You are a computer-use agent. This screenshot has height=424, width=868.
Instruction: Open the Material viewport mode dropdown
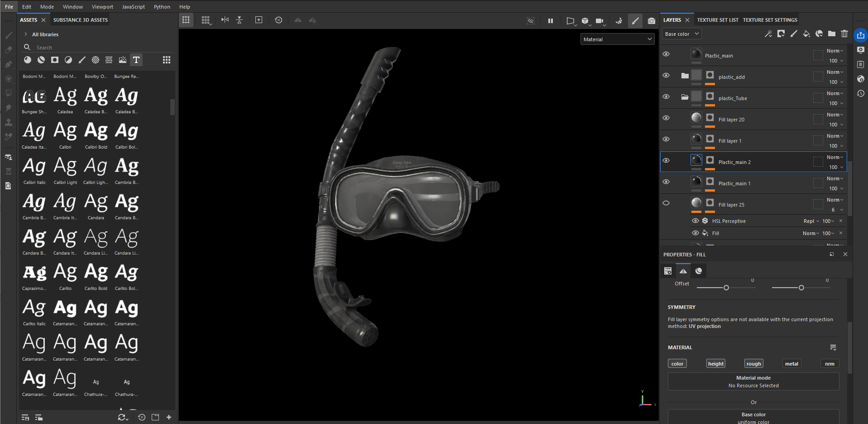pos(617,39)
